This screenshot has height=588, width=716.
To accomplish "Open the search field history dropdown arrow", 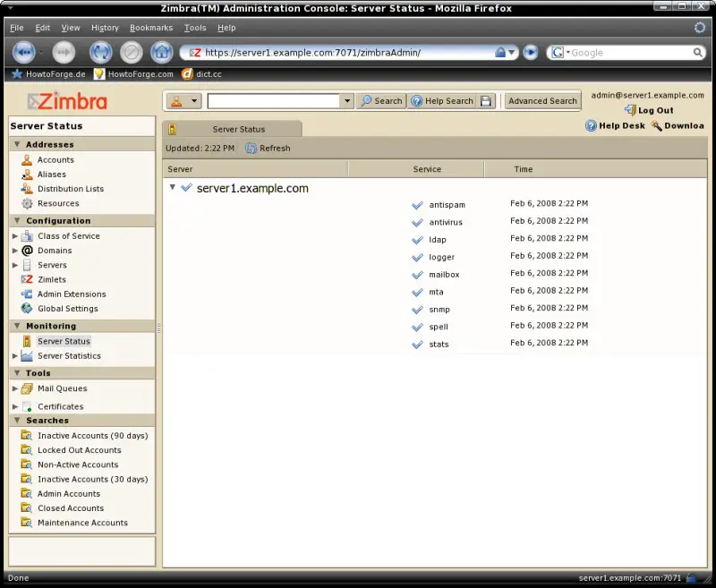I will [x=347, y=101].
